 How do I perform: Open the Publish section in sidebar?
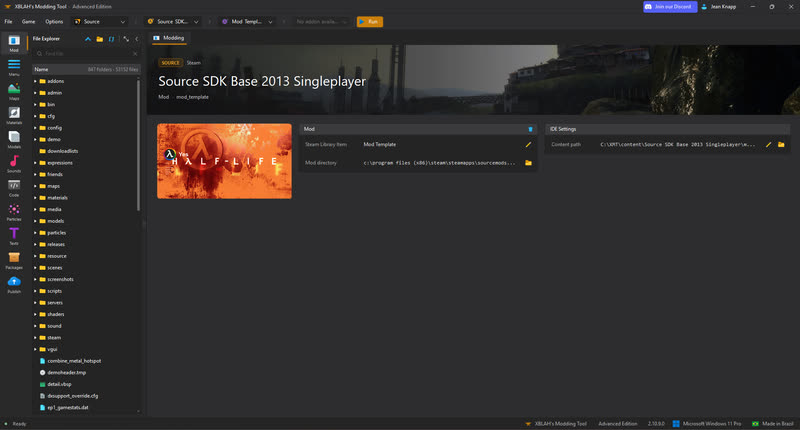pyautogui.click(x=14, y=284)
